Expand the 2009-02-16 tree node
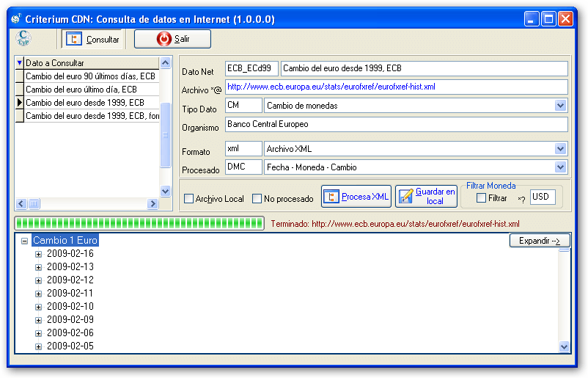Image resolution: width=588 pixels, height=378 pixels. pyautogui.click(x=38, y=254)
